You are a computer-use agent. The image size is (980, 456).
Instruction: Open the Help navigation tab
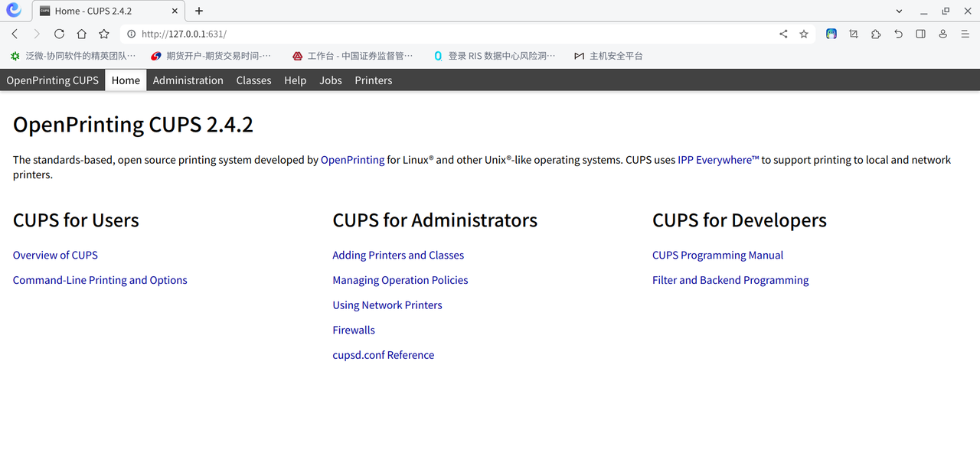295,80
